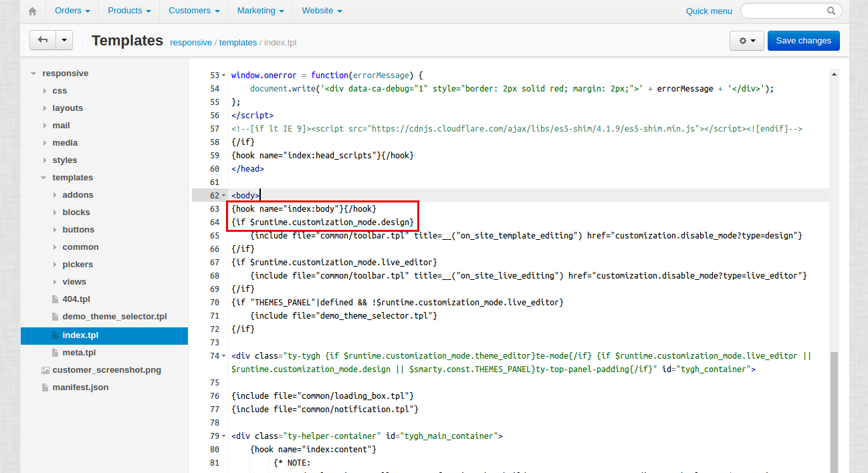Click include demo_theme_selector.tpl code line
The height and width of the screenshot is (473, 868).
pos(344,316)
